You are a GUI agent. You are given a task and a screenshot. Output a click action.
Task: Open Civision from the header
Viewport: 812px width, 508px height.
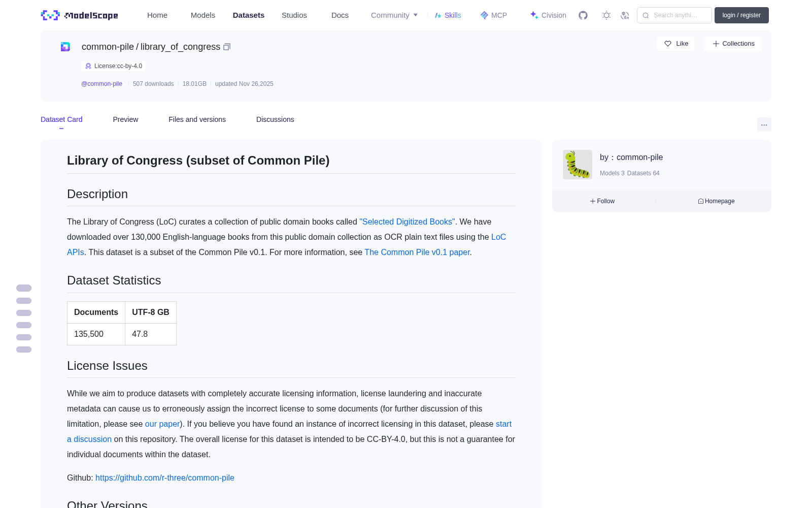coord(548,15)
